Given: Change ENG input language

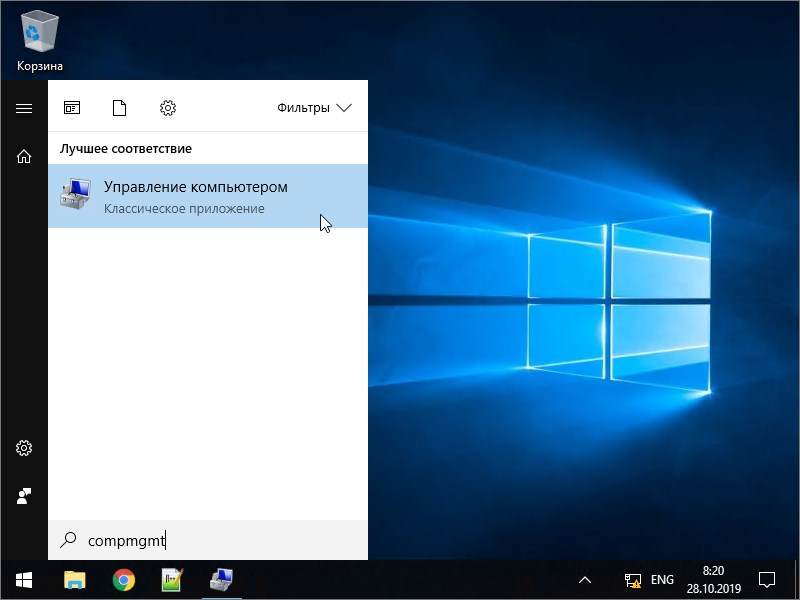Looking at the screenshot, I should click(x=662, y=580).
